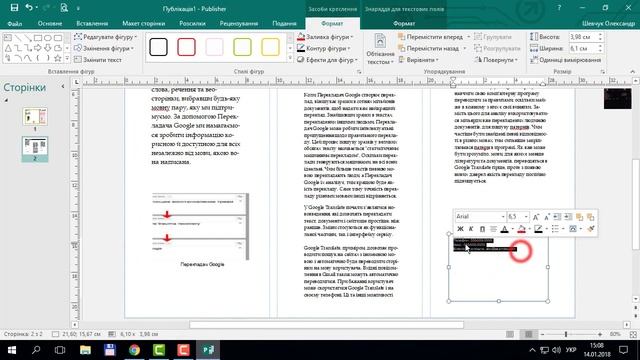640x360 pixels.
Task: Click the Одиниці вимірювання button
Action: [x=565, y=60]
